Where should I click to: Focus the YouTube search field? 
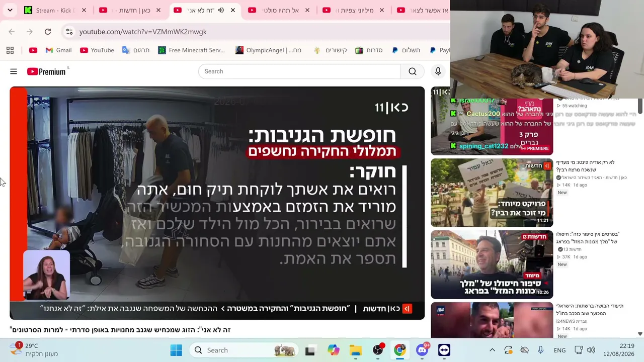click(x=299, y=71)
